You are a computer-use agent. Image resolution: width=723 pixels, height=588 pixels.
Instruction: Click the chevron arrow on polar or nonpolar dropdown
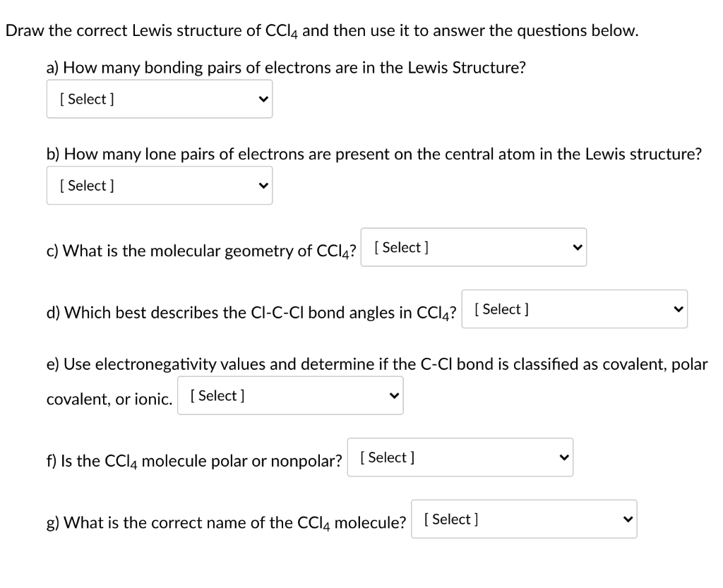tap(564, 457)
